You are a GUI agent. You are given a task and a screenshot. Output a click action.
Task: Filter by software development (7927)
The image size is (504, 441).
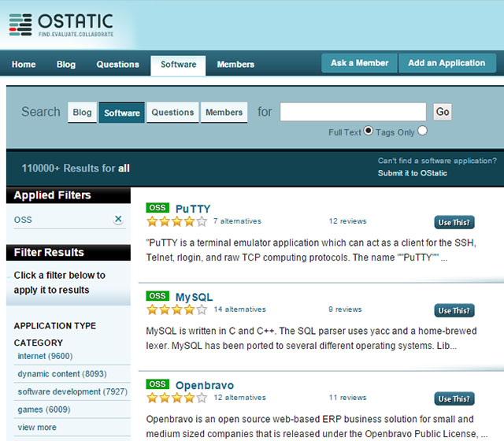pos(72,391)
